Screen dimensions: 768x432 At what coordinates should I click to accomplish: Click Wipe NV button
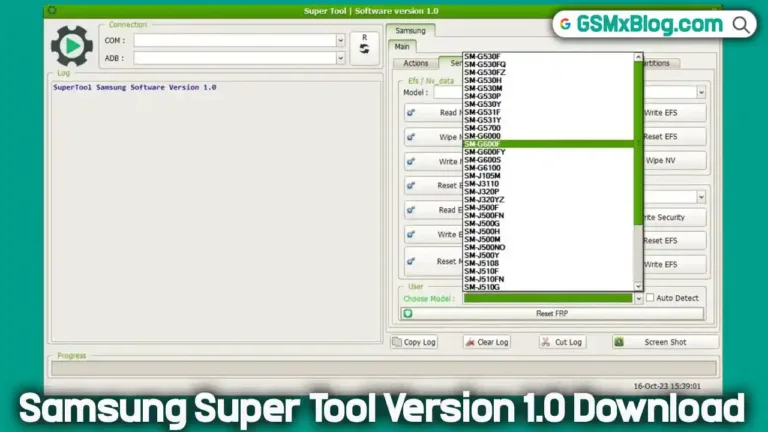(x=674, y=161)
